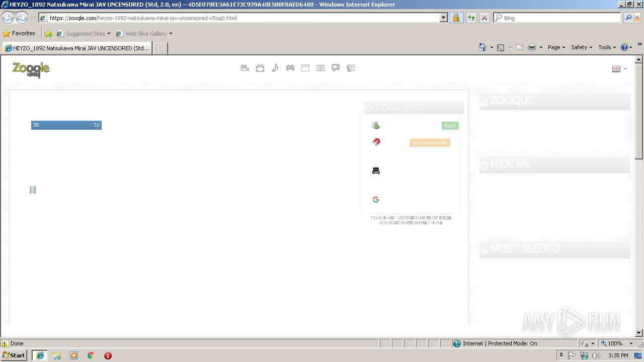Open Chrome from the taskbar
The width and height of the screenshot is (644, 362).
tap(91, 355)
